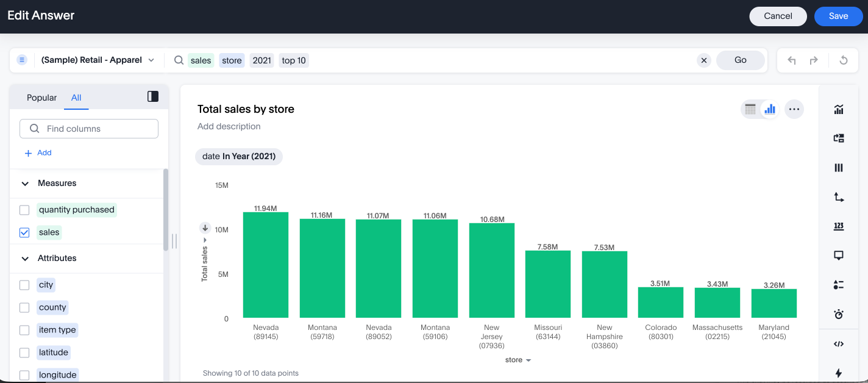Switch to table view icon

click(750, 109)
